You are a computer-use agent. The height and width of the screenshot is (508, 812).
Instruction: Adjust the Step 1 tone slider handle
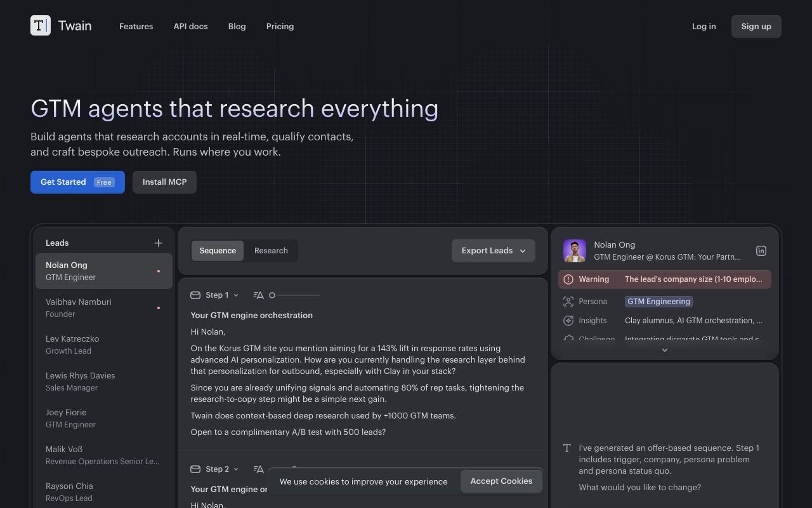tap(272, 295)
